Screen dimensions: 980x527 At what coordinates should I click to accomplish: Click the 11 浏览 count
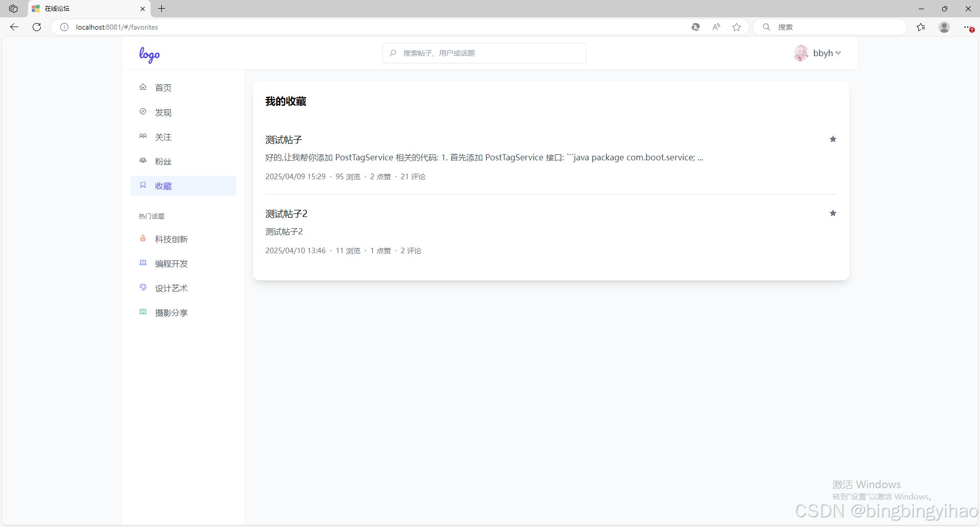click(348, 251)
